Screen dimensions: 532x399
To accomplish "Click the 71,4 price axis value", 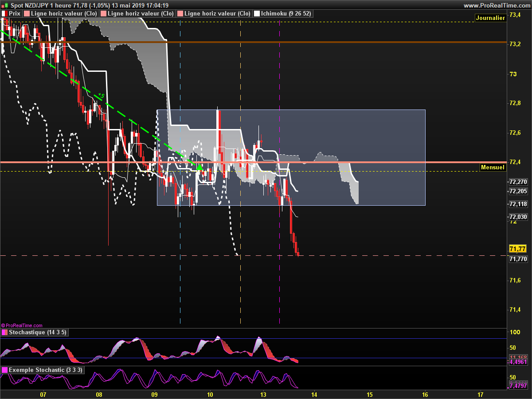I will 515,309.
